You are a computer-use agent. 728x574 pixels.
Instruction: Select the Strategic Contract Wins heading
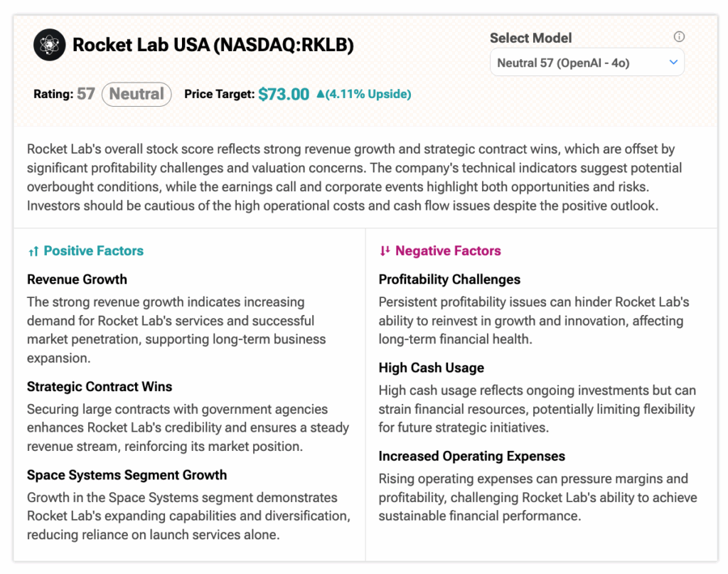100,387
